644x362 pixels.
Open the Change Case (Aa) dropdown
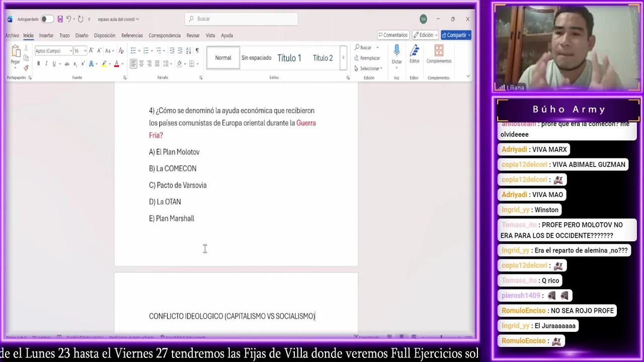(109, 51)
